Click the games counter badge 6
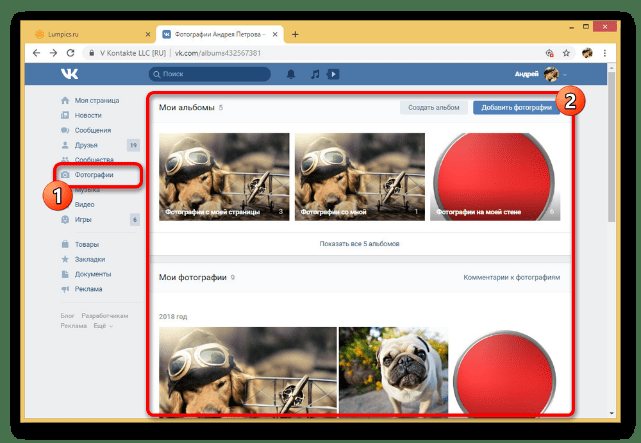The width and height of the screenshot is (641, 443). click(x=135, y=219)
